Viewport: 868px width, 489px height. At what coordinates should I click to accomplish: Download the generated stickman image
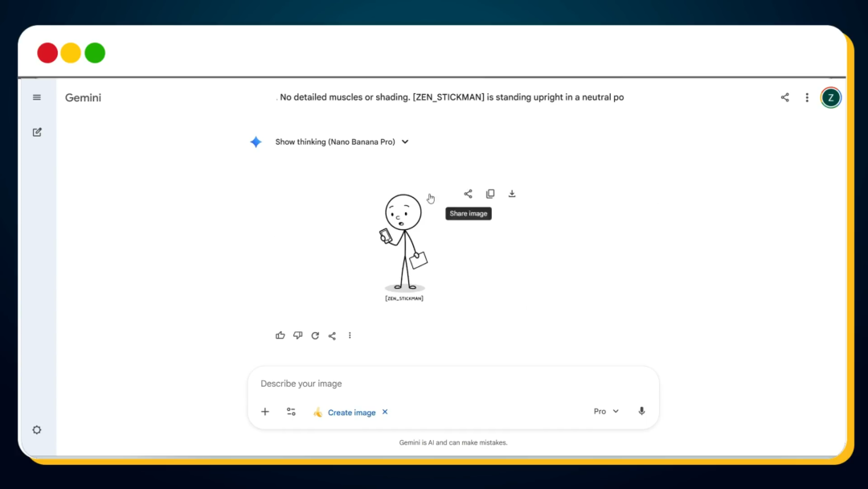512,194
